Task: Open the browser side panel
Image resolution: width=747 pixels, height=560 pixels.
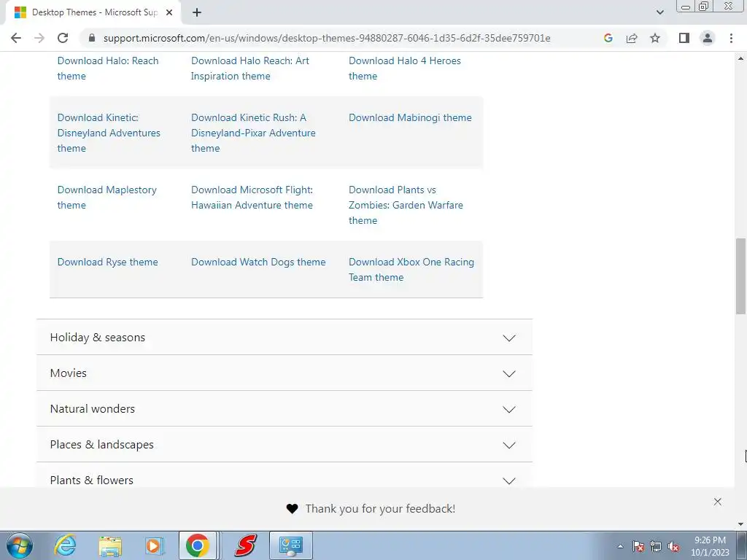Action: click(x=684, y=38)
